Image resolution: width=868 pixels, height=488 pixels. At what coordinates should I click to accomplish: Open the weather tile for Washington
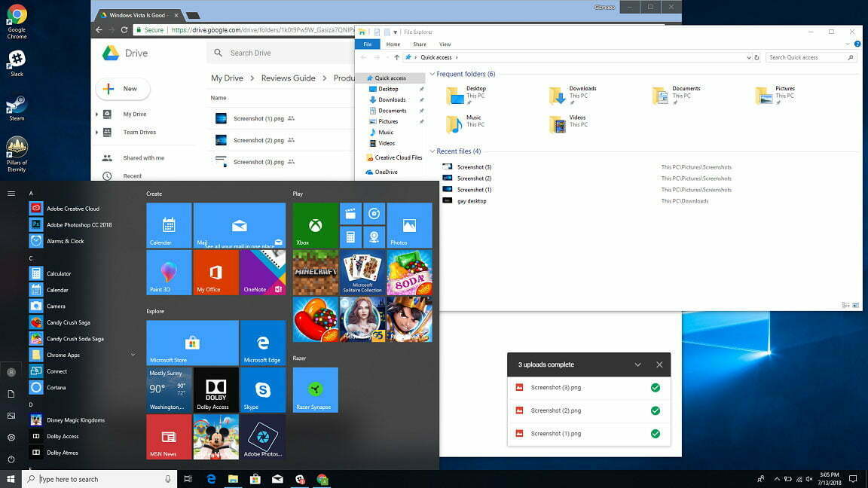169,389
